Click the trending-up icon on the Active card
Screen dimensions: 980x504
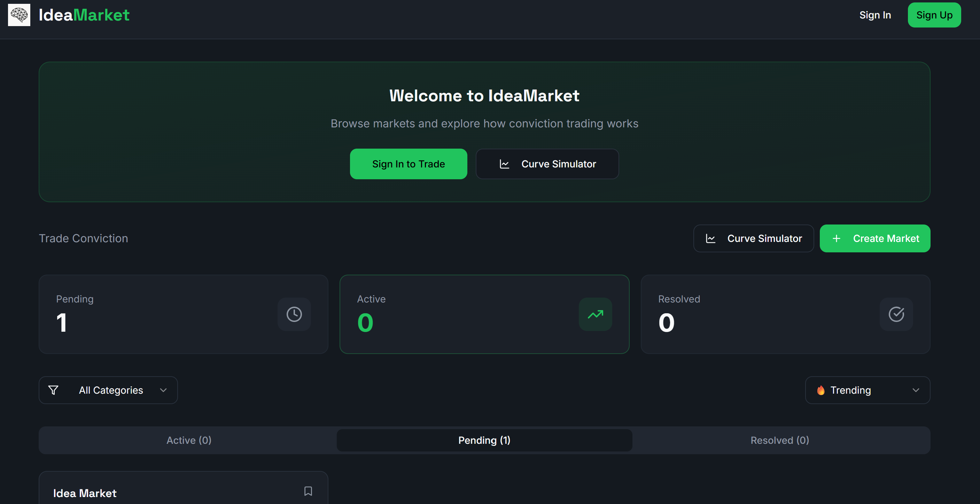pyautogui.click(x=596, y=314)
